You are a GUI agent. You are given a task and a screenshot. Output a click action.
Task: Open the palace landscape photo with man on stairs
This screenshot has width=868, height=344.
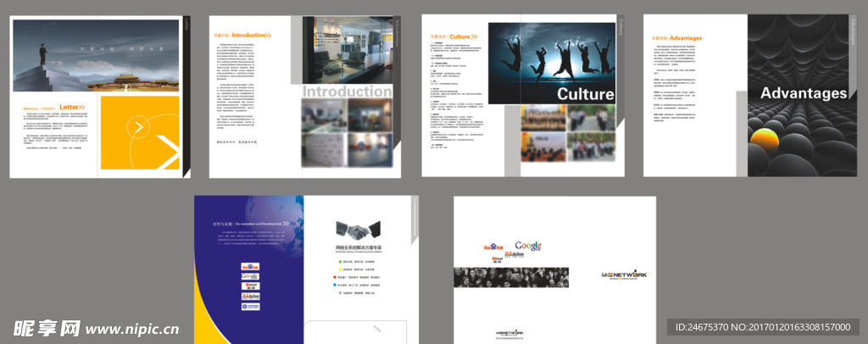[96, 55]
